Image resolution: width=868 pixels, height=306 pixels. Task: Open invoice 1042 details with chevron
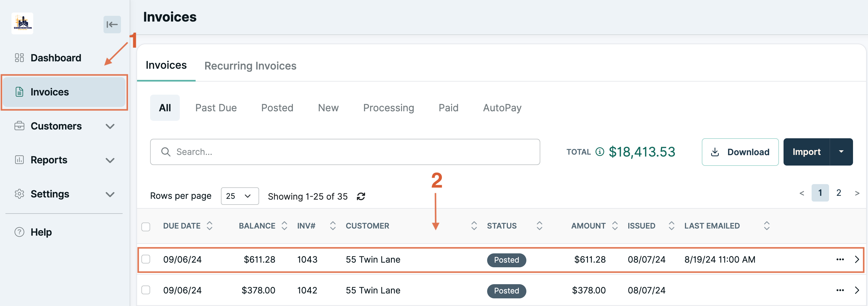[857, 290]
